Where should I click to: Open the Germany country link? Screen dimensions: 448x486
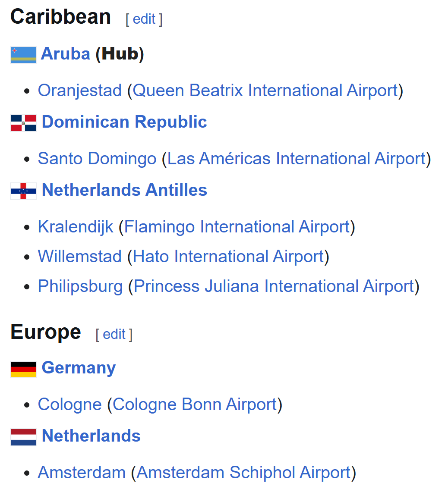click(x=79, y=368)
